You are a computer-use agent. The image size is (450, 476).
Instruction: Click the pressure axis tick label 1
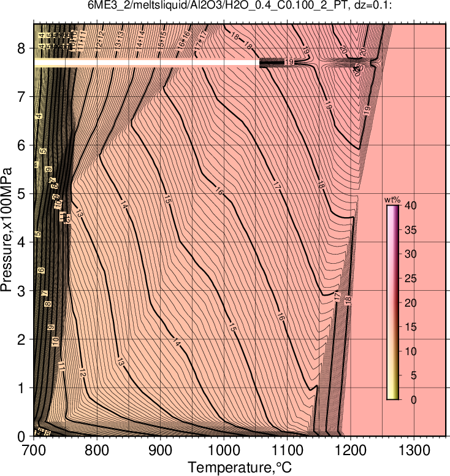pyautogui.click(x=21, y=388)
